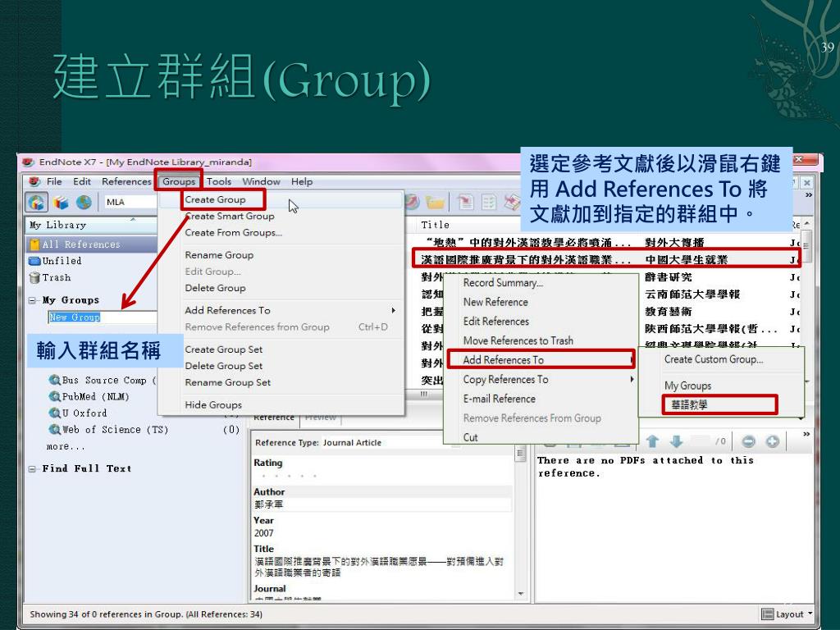The image size is (840, 630).
Task: Click the Unfiled folder icon
Action: [x=34, y=261]
